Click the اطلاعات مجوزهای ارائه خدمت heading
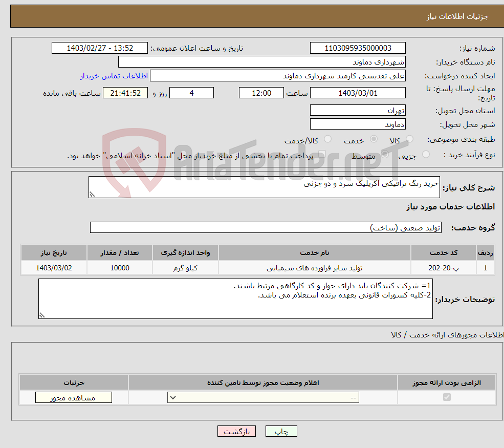This screenshot has width=504, height=448. [x=447, y=335]
